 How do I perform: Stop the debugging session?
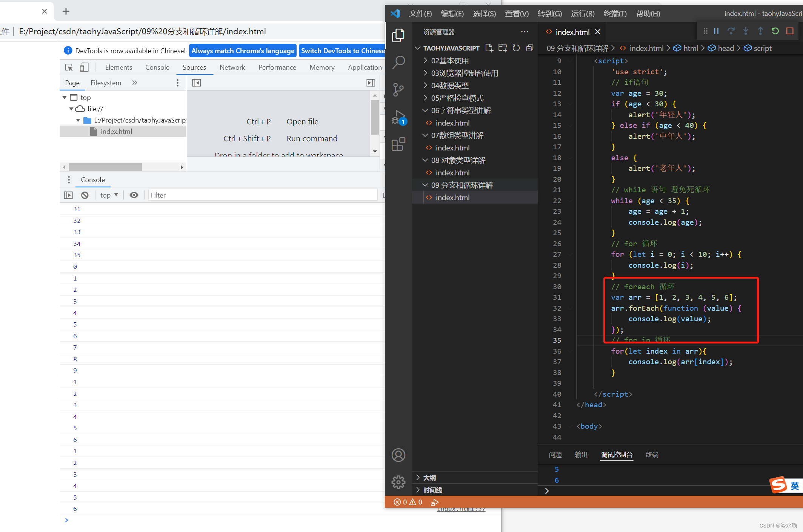coord(790,31)
